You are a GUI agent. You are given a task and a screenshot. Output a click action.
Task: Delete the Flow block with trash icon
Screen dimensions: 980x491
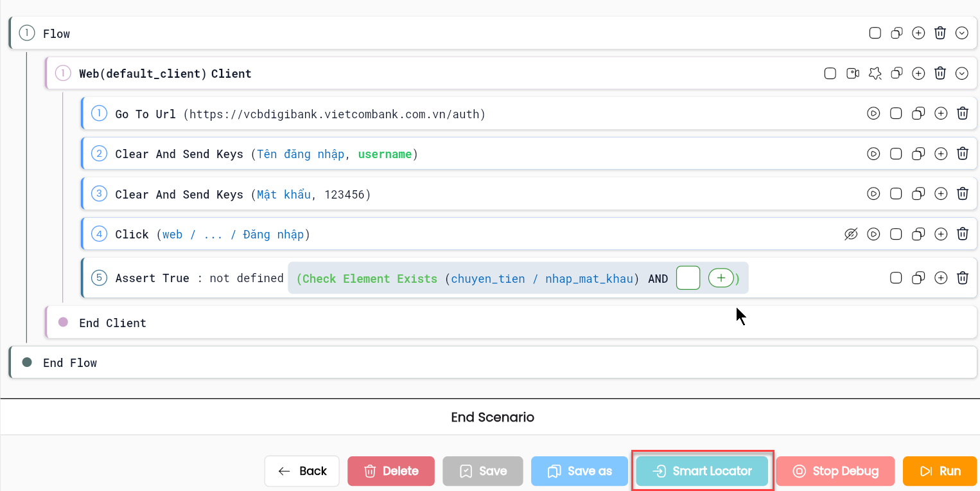coord(940,33)
